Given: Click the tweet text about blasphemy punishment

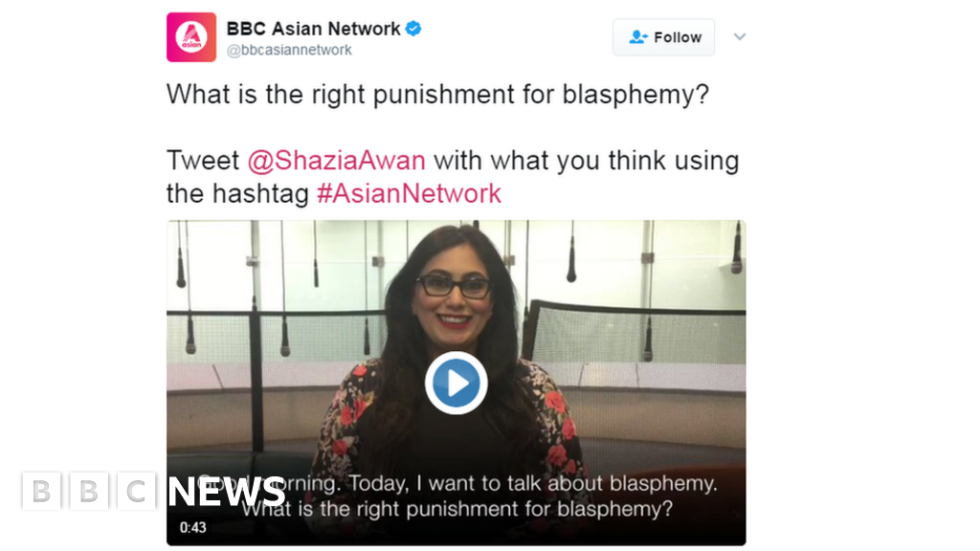Looking at the screenshot, I should click(x=437, y=95).
